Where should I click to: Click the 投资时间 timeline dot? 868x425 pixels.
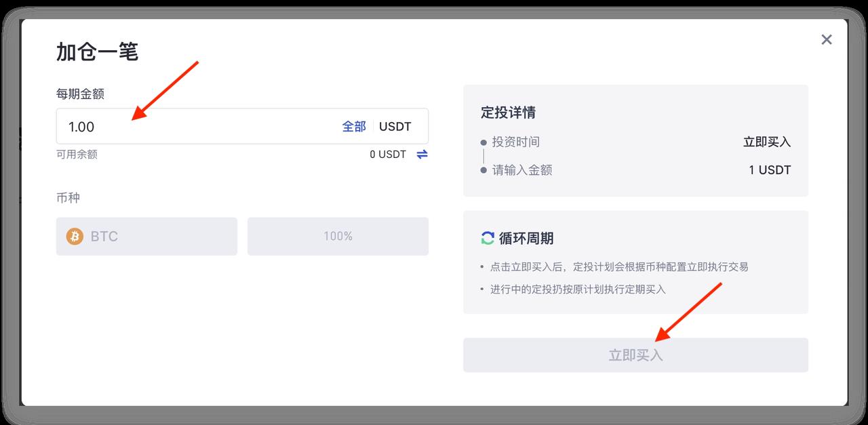point(484,143)
